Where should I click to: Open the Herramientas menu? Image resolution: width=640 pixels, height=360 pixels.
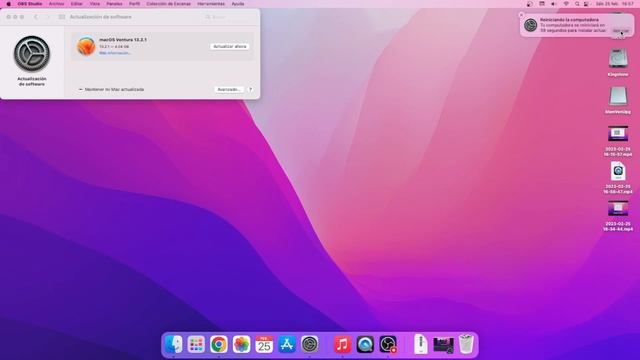tap(211, 4)
